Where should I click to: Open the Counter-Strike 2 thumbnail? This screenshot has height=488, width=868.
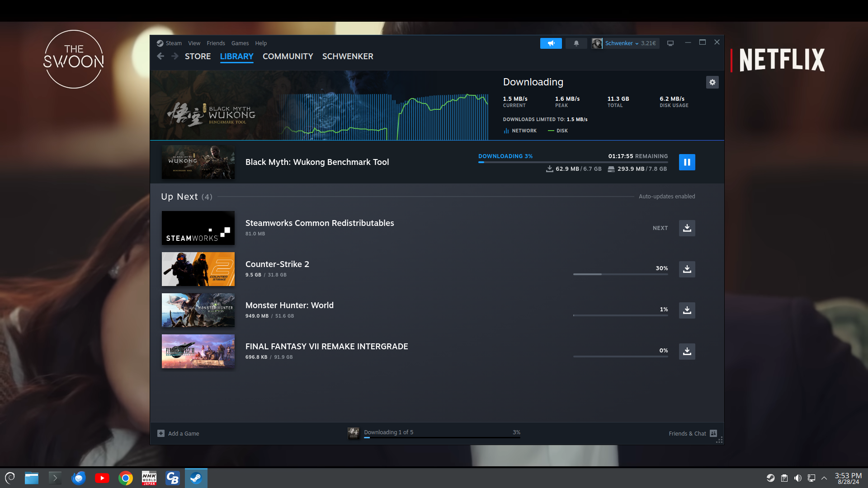coord(198,269)
